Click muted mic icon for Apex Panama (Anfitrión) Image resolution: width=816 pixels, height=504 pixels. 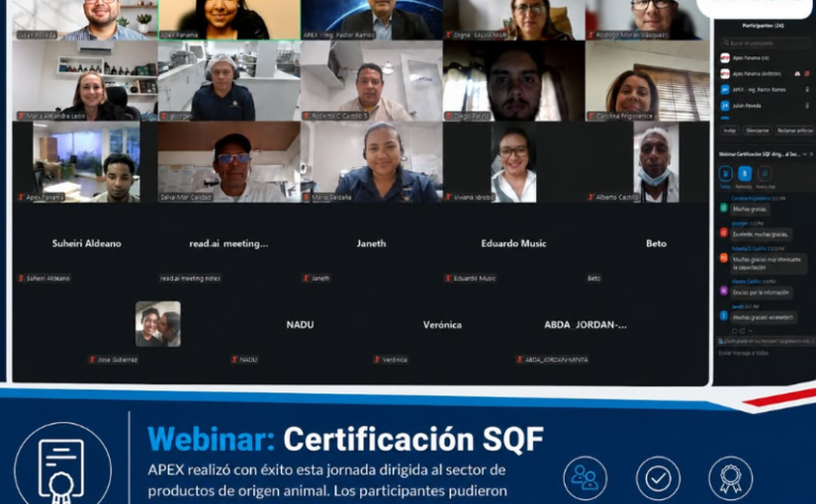[807, 74]
